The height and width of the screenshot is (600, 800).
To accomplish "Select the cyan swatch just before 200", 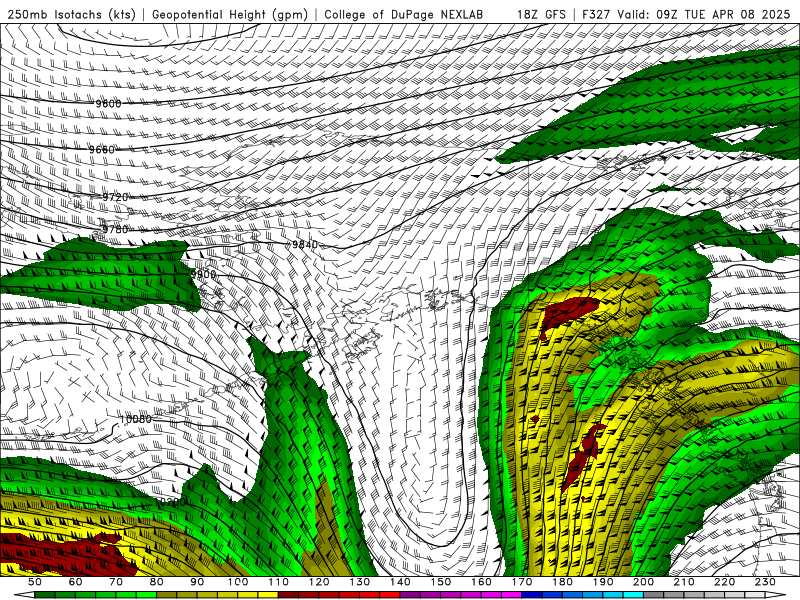I will click(x=633, y=595).
